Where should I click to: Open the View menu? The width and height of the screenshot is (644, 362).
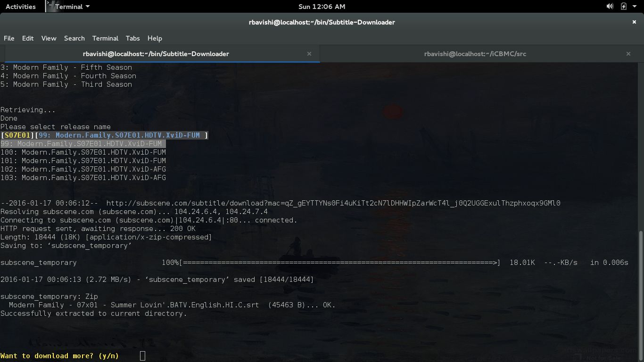tap(49, 38)
